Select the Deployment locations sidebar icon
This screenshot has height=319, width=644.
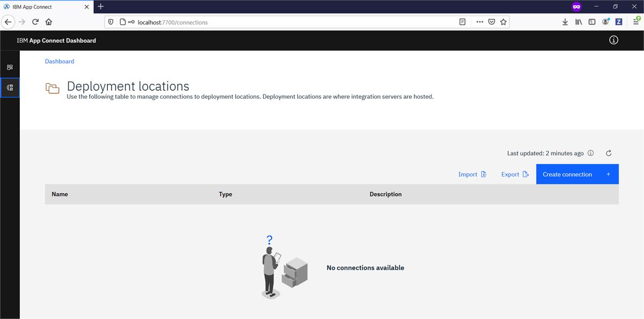(10, 87)
